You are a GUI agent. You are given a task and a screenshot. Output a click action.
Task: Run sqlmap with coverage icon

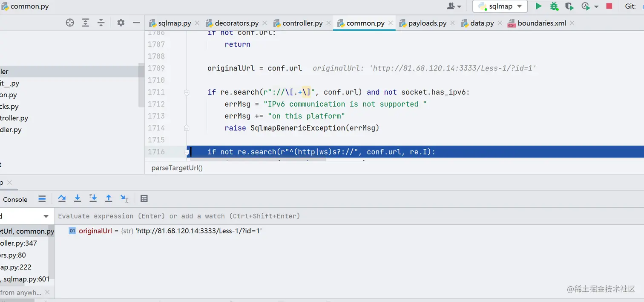(x=569, y=6)
